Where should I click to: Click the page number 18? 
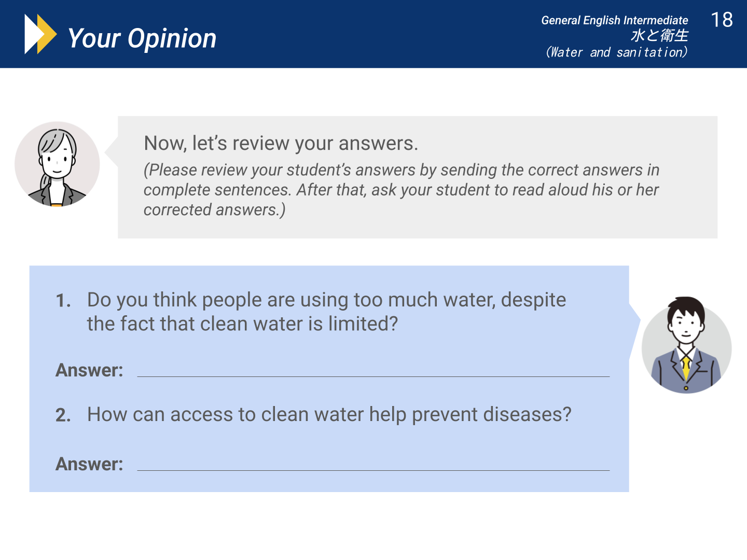(x=722, y=20)
